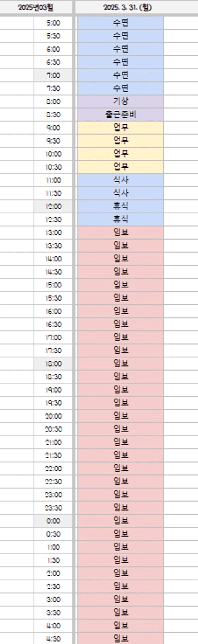Screen dimensions: 198x644
Task: Select the 2025. 3. 31. (월) date header
Action: pyautogui.click(x=127, y=7)
